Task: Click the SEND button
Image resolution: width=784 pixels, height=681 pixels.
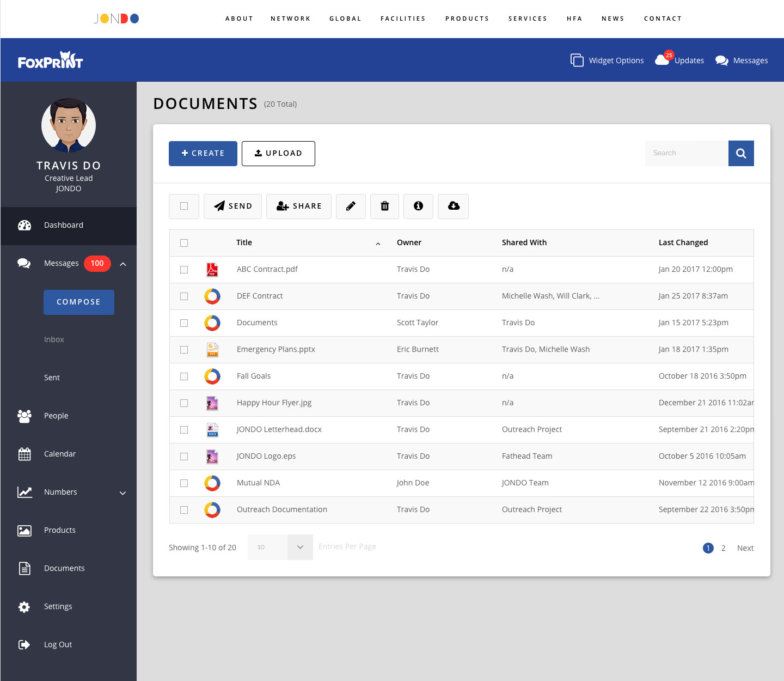Action: (232, 206)
